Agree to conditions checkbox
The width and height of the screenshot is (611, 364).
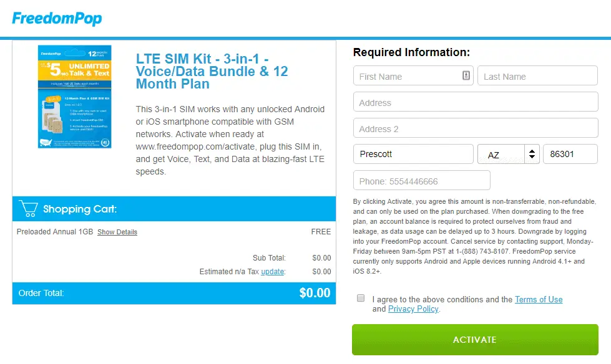click(x=361, y=299)
